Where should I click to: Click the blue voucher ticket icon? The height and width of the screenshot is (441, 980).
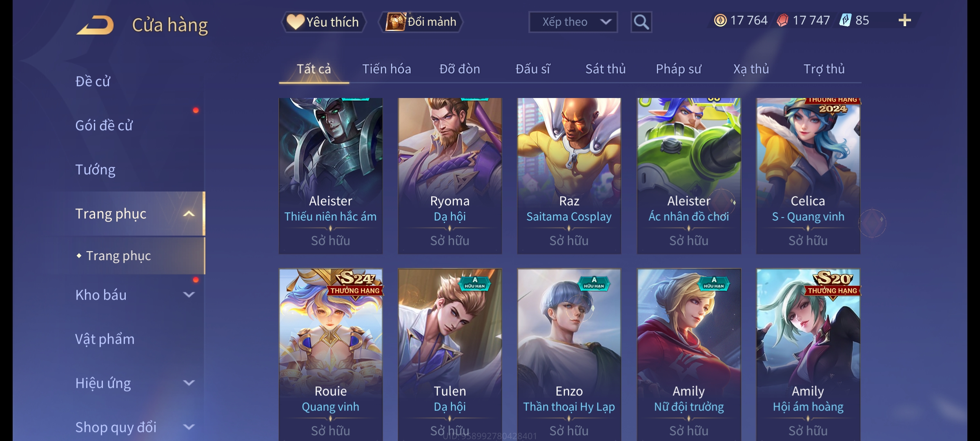[845, 20]
